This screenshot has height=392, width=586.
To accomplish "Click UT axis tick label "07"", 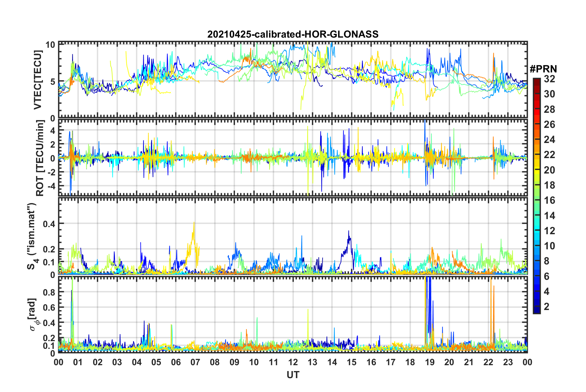I will click(x=195, y=362).
